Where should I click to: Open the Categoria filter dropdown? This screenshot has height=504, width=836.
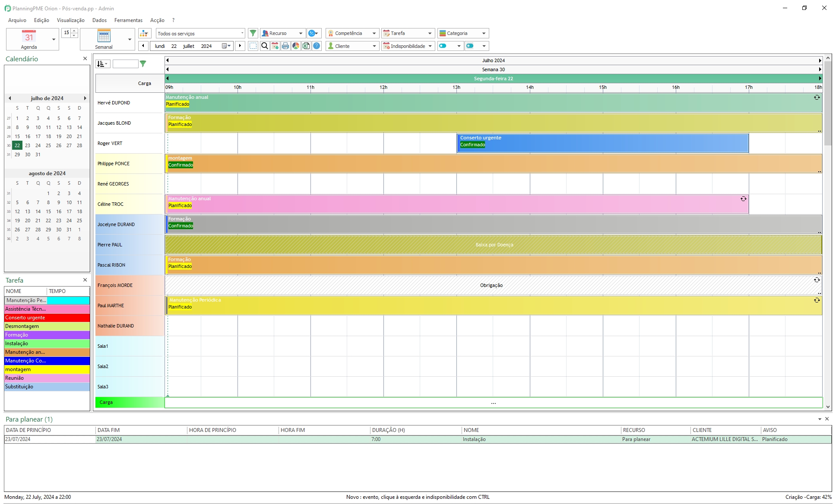[463, 33]
